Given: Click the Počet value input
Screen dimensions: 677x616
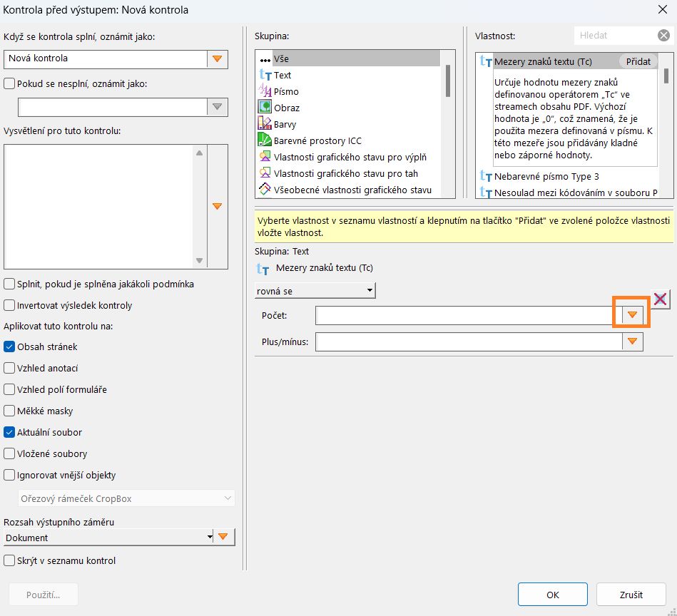Looking at the screenshot, I should 469,315.
